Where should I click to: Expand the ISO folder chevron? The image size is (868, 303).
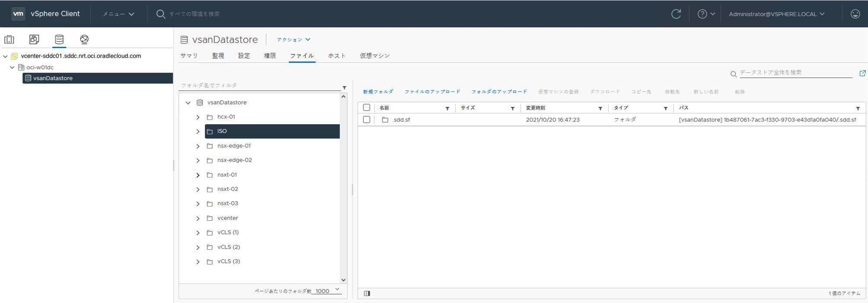(x=198, y=132)
